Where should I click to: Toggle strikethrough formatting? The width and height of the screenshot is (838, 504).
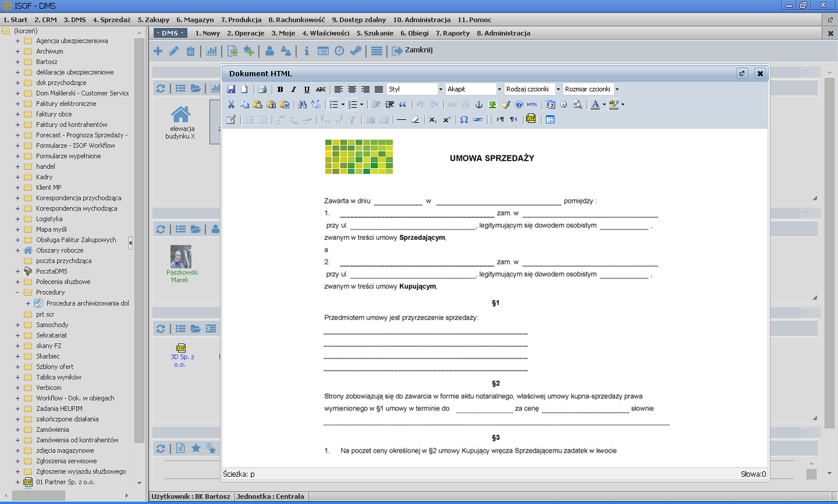click(x=321, y=89)
